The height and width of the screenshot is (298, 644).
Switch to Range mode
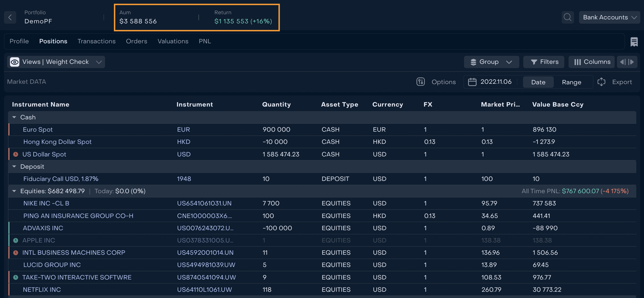tap(571, 82)
